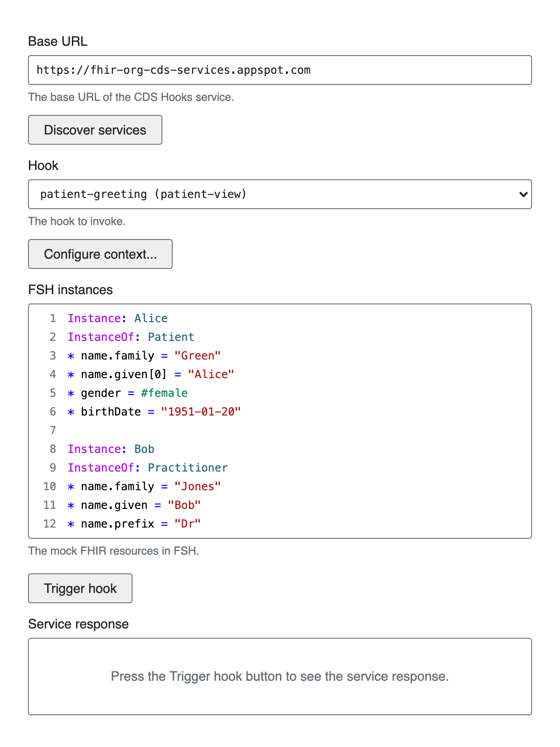
Task: Click line 1 'Instance: Alice' in editor
Action: coord(118,318)
